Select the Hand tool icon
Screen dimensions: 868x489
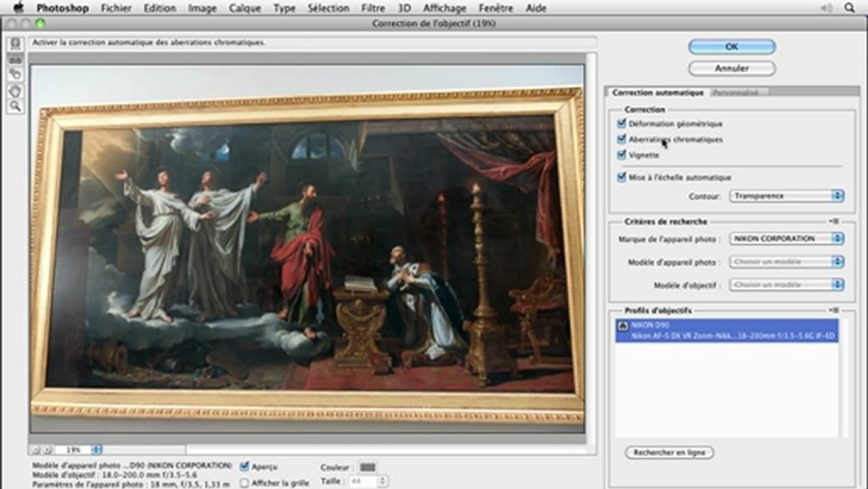point(15,90)
